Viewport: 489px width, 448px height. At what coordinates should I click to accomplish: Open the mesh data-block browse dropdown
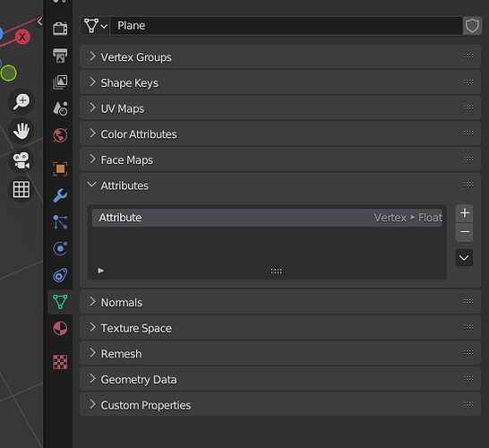click(x=96, y=26)
